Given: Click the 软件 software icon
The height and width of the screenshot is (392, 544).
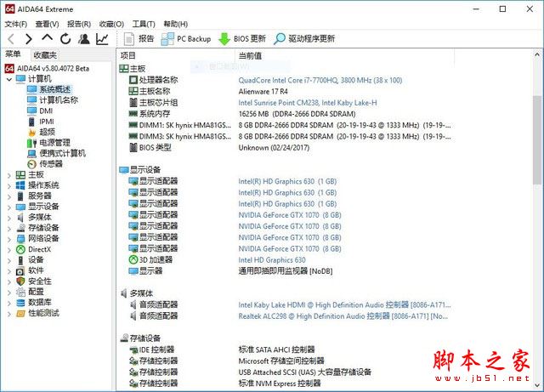Looking at the screenshot, I should pos(20,270).
